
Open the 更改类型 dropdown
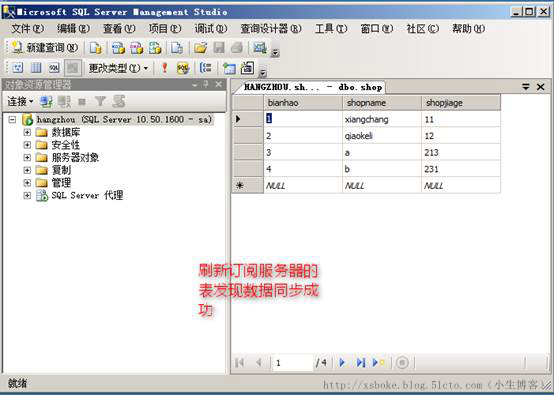point(118,67)
